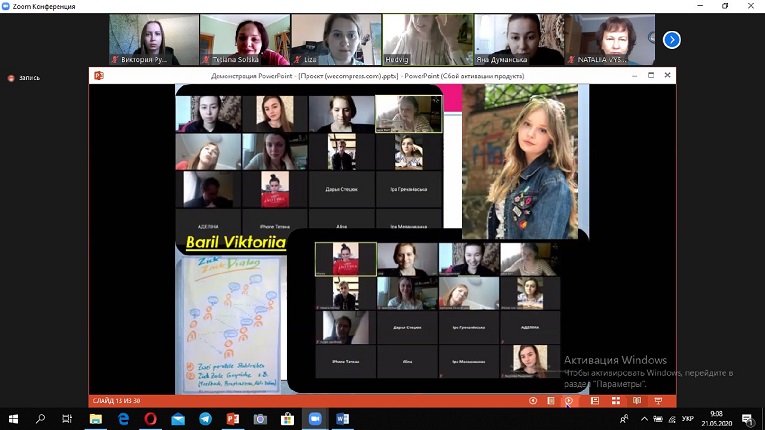This screenshot has height=430, width=765.
Task: Switch to PowerPoint in taskbar
Action: pos(233,419)
